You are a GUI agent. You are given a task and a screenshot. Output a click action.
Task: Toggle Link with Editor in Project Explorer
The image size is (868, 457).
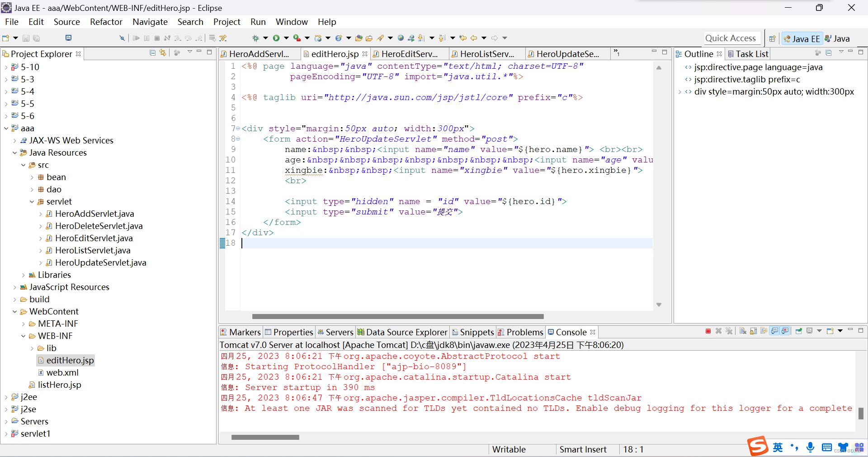pyautogui.click(x=163, y=53)
